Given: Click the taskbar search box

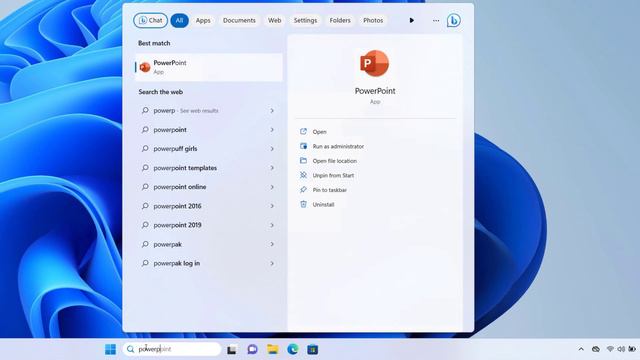Looking at the screenshot, I should click(x=172, y=349).
